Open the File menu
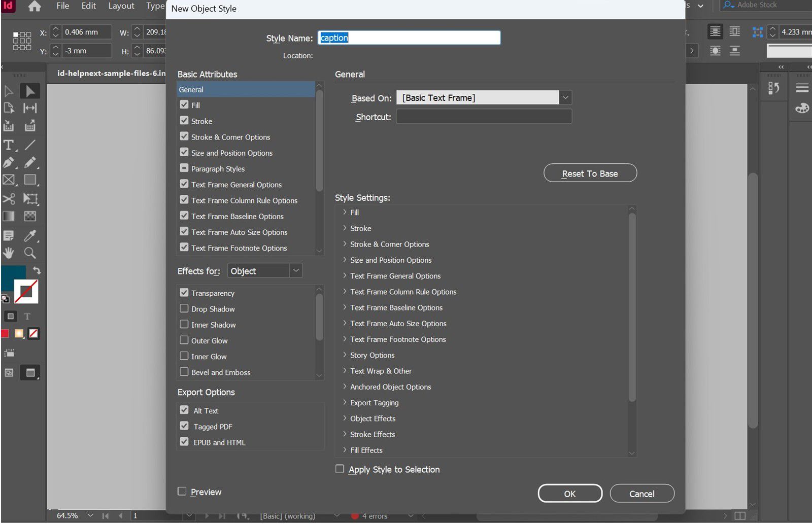 coord(63,6)
